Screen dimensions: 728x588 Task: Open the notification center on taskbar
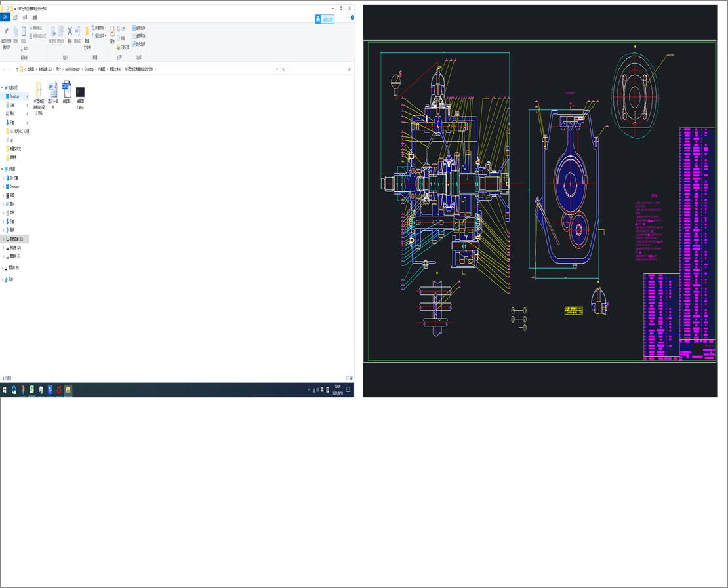348,390
